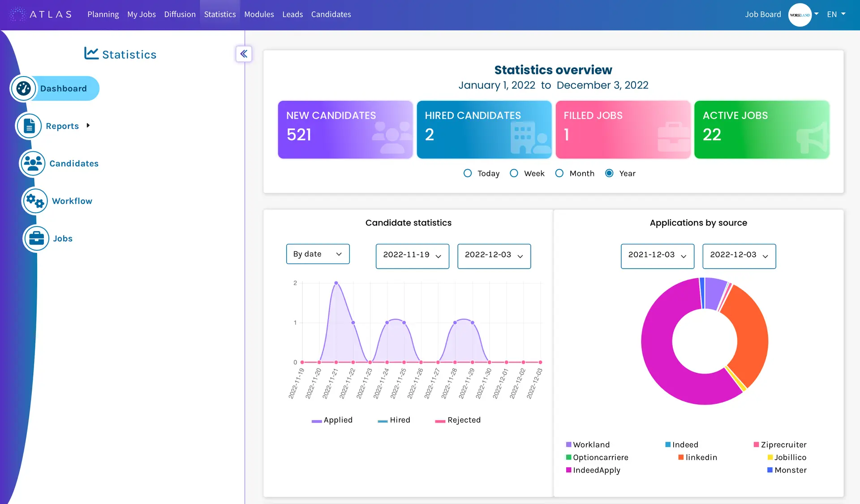
Task: Click the Jobs briefcase icon
Action: click(x=36, y=238)
